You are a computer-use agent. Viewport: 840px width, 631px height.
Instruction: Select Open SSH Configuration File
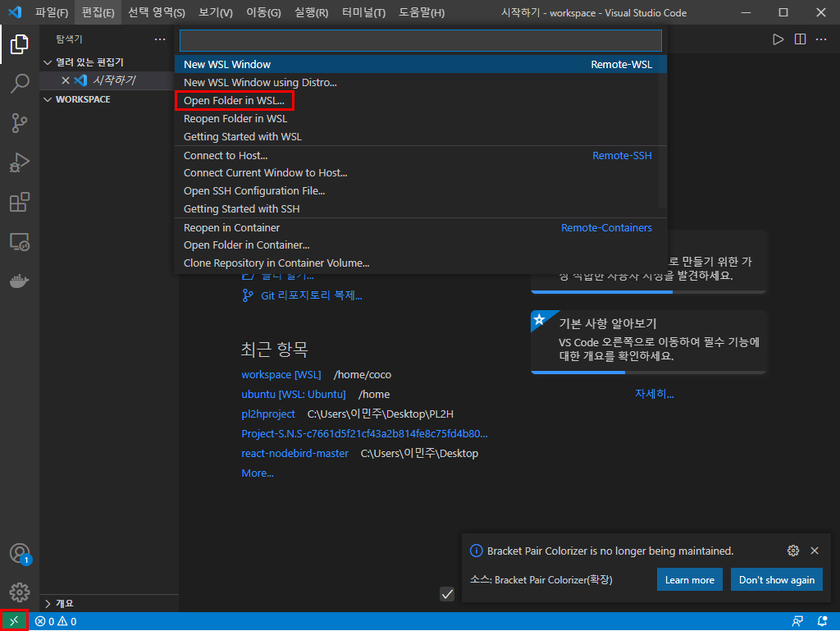(421, 191)
